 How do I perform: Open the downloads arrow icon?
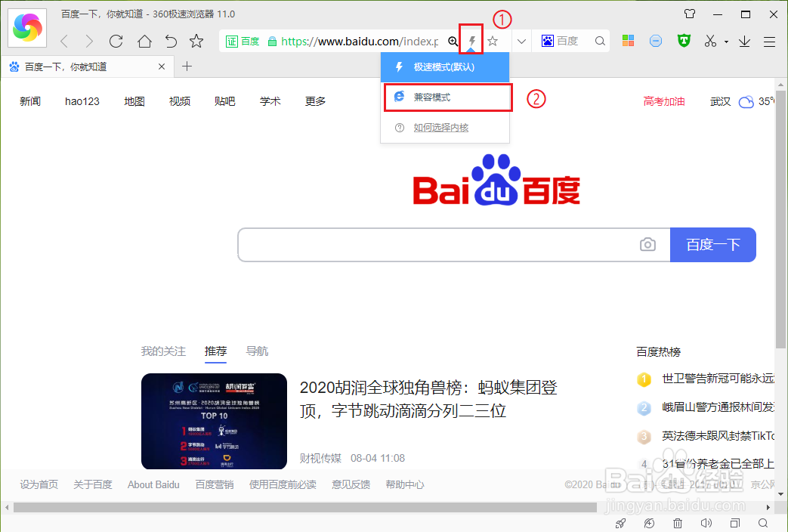pyautogui.click(x=745, y=42)
